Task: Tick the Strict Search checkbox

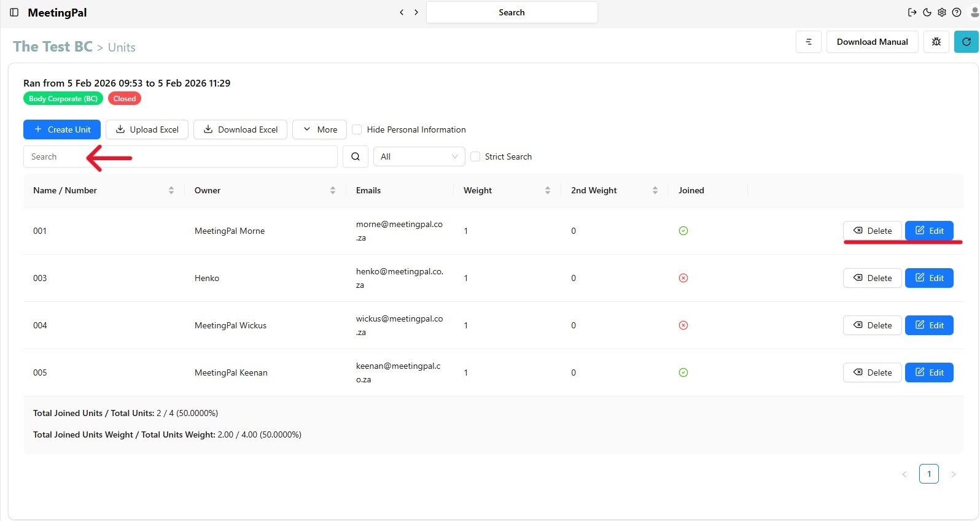Action: (475, 156)
